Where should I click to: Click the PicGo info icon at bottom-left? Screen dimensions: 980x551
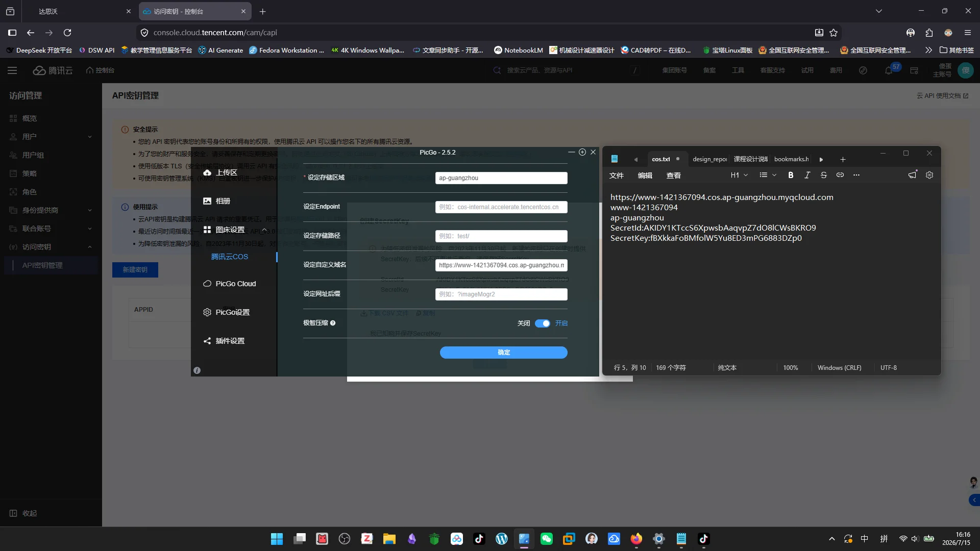tap(197, 370)
